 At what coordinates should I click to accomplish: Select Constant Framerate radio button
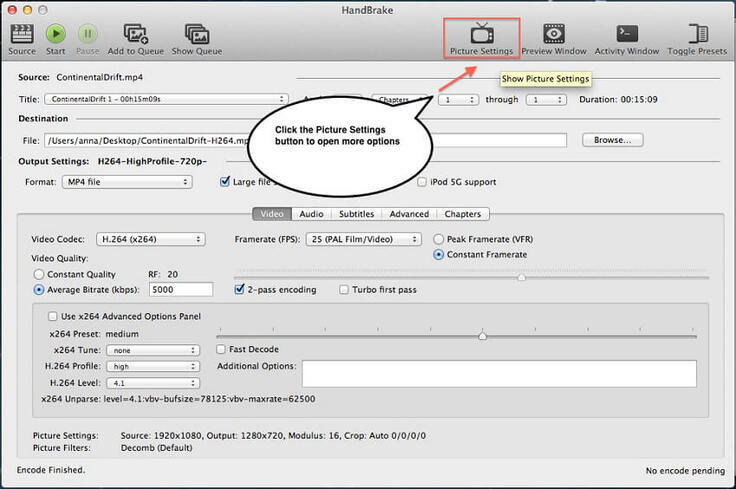click(438, 254)
